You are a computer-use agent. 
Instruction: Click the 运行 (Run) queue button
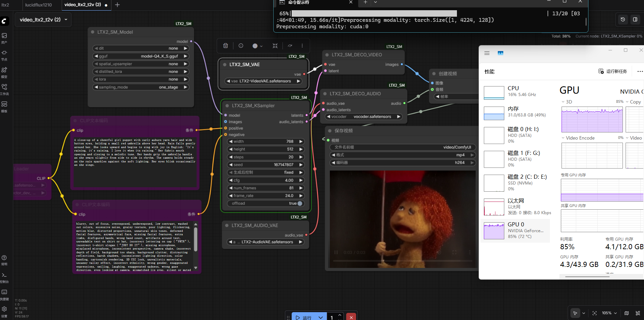[x=304, y=317]
